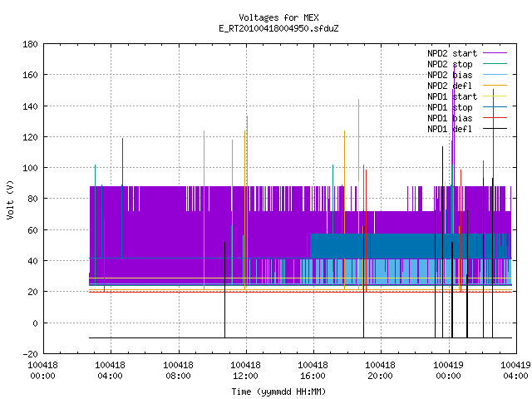The height and width of the screenshot is (399, 532).
Task: Pick the dark blue NPD1 stop legend line
Action: [495, 107]
